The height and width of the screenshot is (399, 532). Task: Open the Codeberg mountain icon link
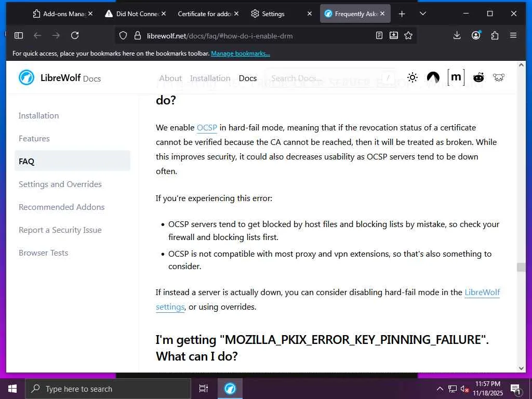click(x=433, y=78)
